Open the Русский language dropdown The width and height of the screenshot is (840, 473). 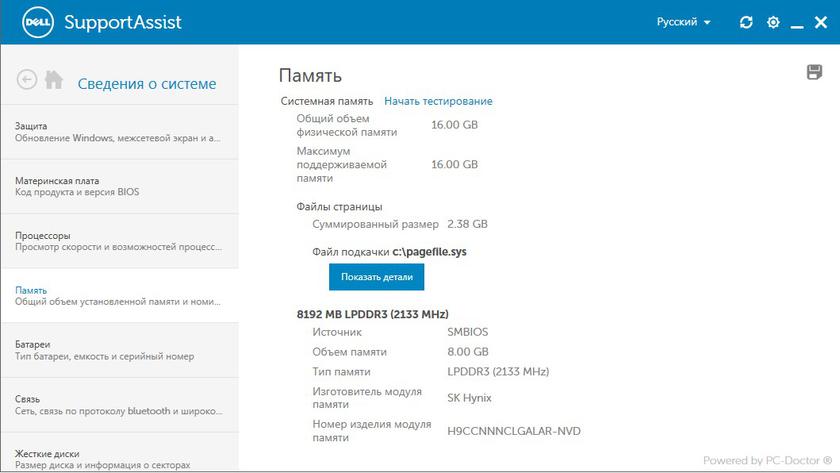(x=683, y=22)
